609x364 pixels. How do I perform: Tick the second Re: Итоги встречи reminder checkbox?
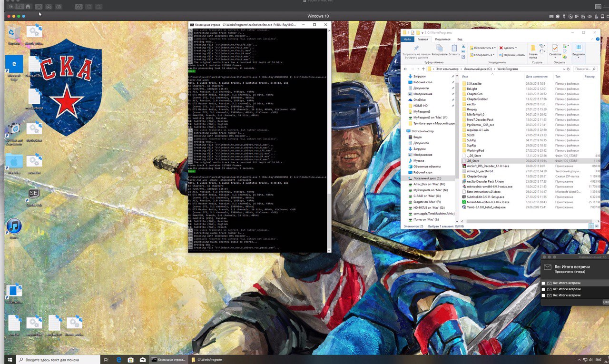[544, 289]
